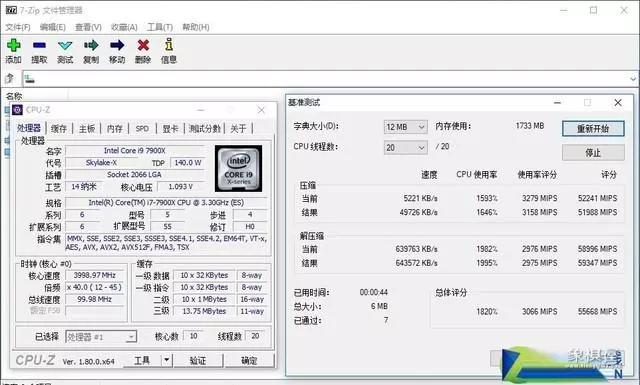640x385 pixels.
Task: Click the CPU-Z Validate (验证) button
Action: point(198,360)
